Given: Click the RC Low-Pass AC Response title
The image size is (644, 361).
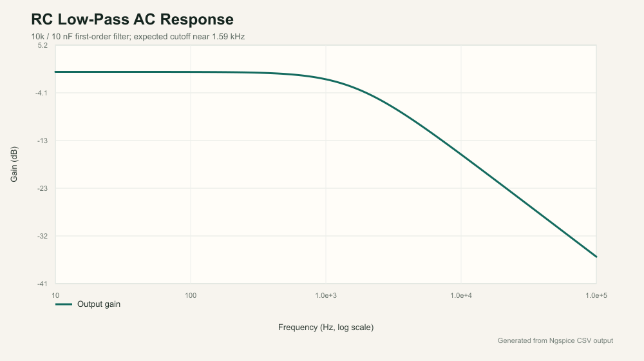Looking at the screenshot, I should click(x=132, y=19).
